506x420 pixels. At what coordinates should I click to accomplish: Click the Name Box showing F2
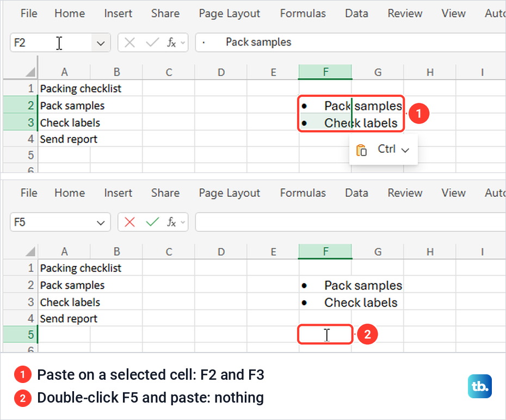point(51,42)
